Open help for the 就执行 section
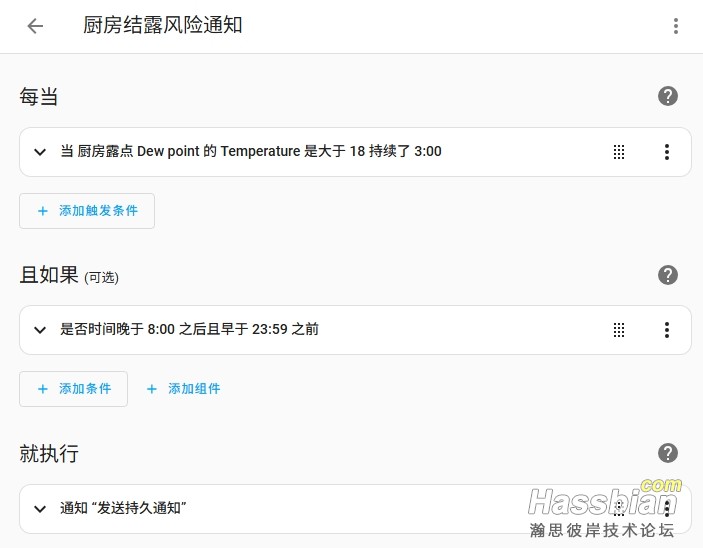The width and height of the screenshot is (703, 548). pyautogui.click(x=668, y=453)
